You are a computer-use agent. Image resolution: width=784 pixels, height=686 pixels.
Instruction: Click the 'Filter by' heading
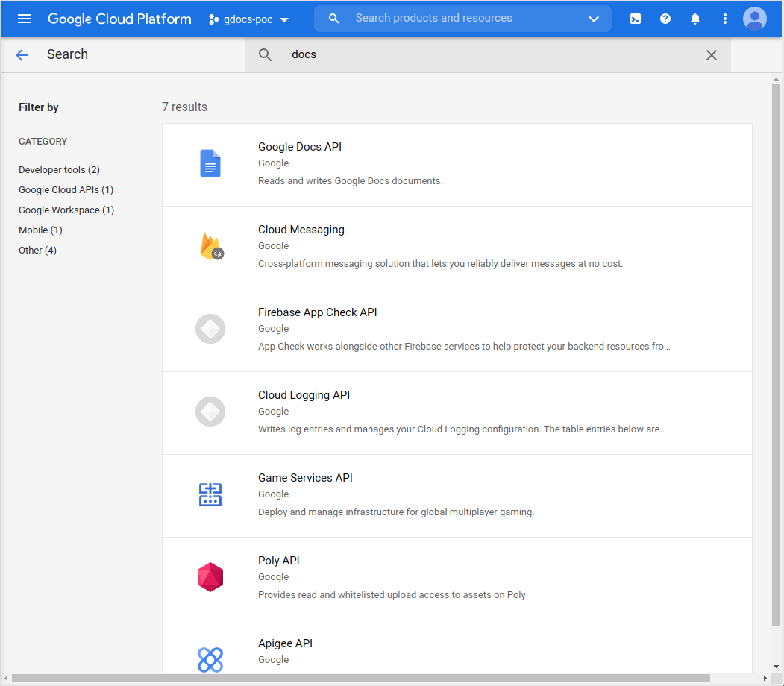click(39, 107)
